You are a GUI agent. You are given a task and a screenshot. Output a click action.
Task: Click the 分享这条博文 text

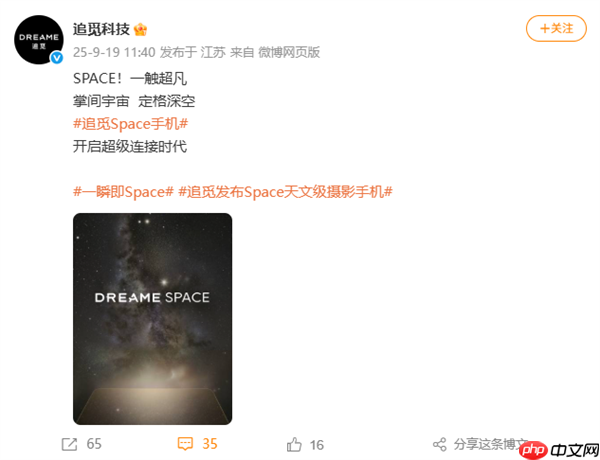point(491,444)
